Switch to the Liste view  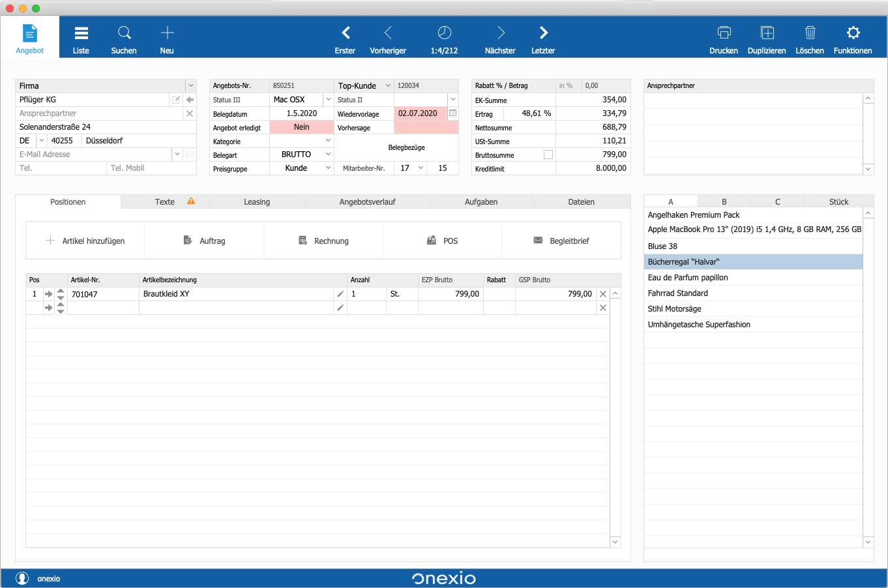pos(81,38)
